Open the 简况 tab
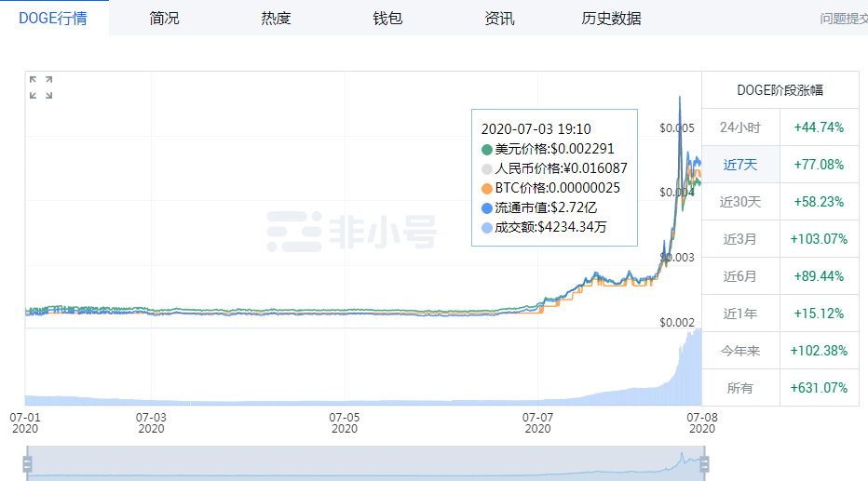 pyautogui.click(x=164, y=18)
